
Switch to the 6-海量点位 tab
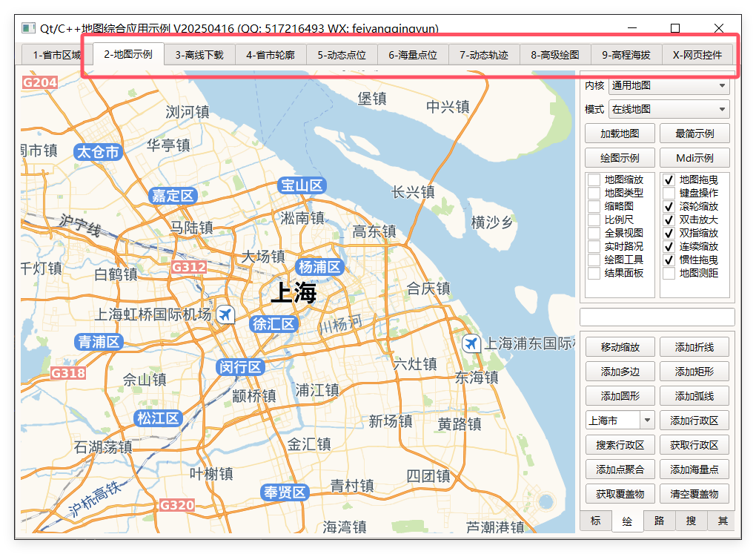tap(413, 55)
